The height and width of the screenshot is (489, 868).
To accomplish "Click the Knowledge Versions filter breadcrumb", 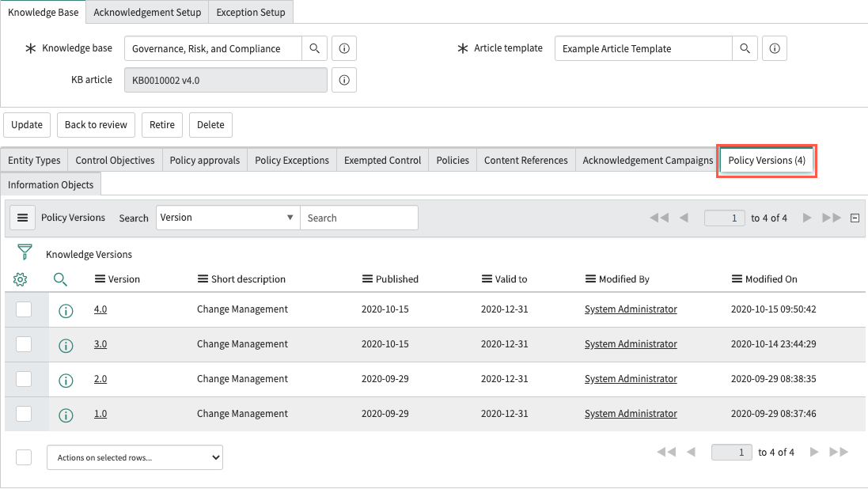I will 89,254.
